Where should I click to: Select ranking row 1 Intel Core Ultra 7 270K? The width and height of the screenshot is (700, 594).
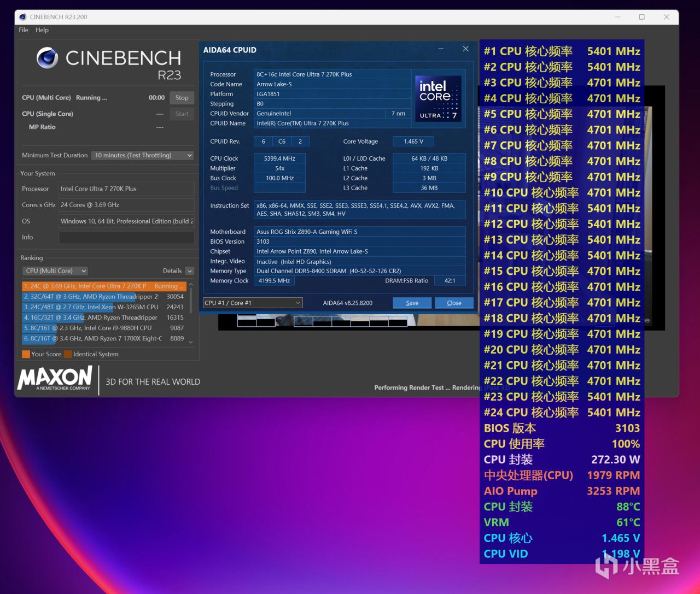[104, 286]
